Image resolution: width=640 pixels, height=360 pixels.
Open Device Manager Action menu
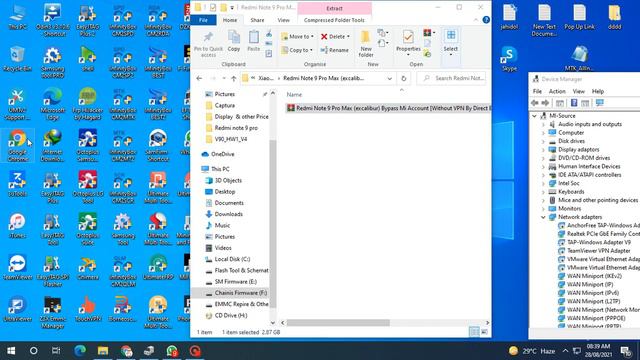tap(557, 91)
